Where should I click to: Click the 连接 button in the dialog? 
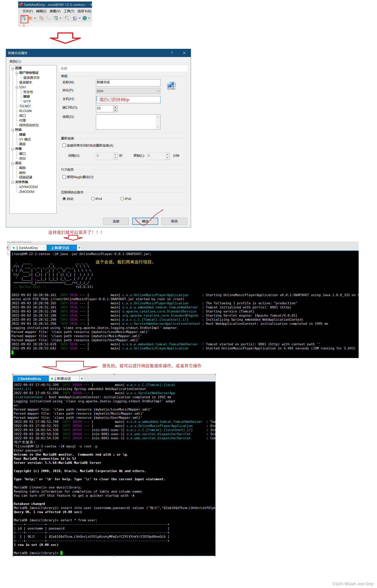[x=116, y=222]
